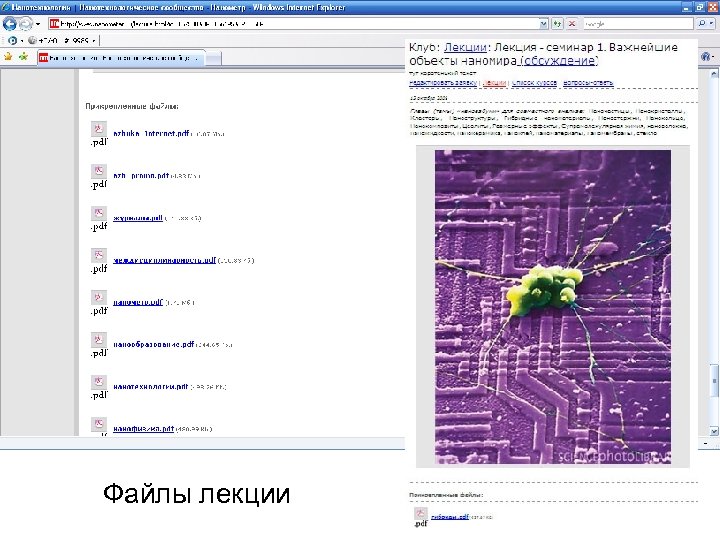Screen dimensions: 720x540
Task: Open the azb_promo.pdf file link
Action: pyautogui.click(x=141, y=175)
